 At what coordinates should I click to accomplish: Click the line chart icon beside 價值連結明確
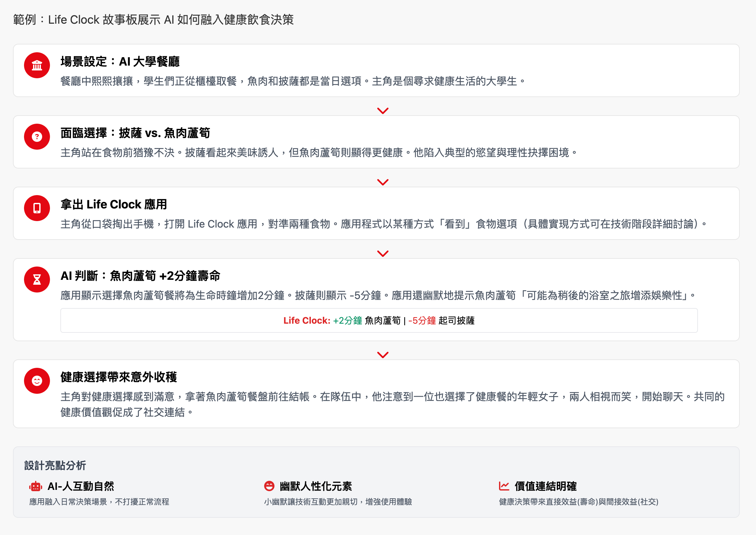click(504, 486)
